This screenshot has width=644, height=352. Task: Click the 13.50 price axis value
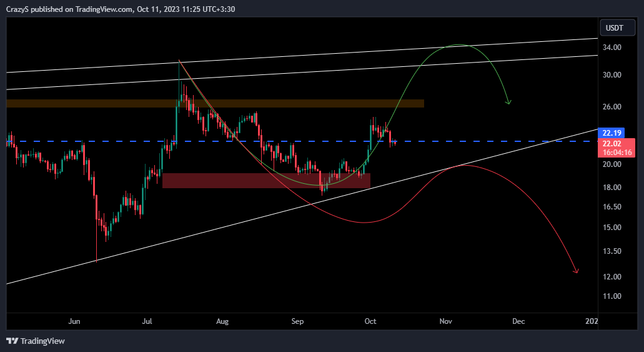click(x=612, y=251)
